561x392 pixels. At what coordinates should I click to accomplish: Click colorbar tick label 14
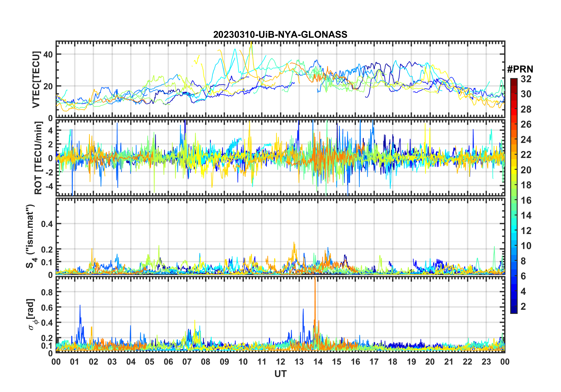pyautogui.click(x=526, y=215)
